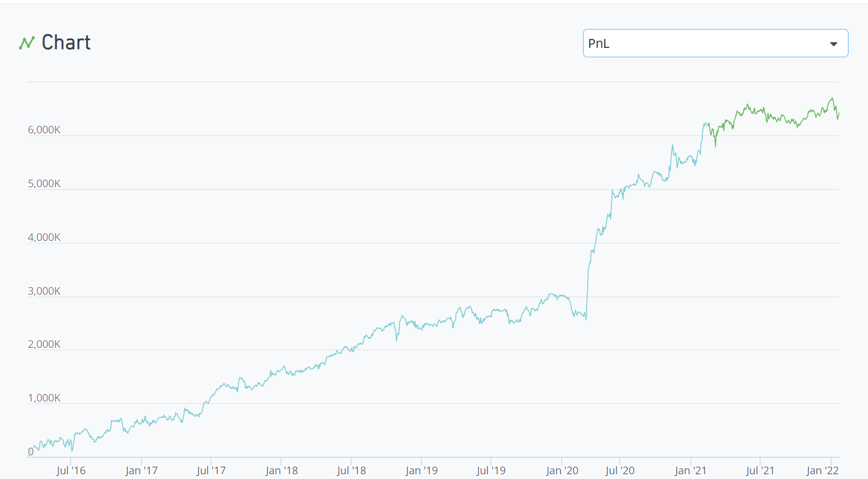Click the "Chart" section heading
The image size is (868, 479).
click(65, 43)
